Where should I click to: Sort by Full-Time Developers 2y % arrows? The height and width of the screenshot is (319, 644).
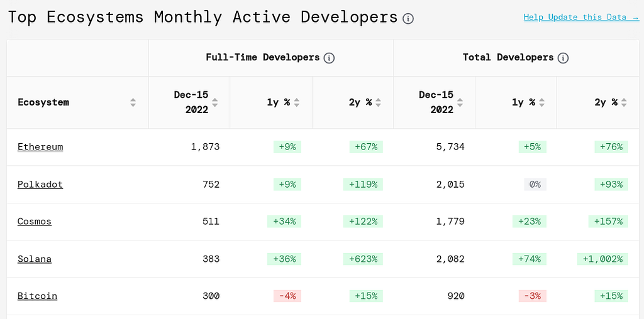click(x=378, y=102)
